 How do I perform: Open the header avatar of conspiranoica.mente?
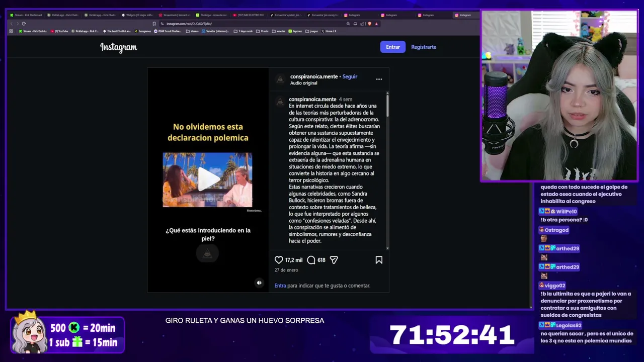pyautogui.click(x=280, y=79)
